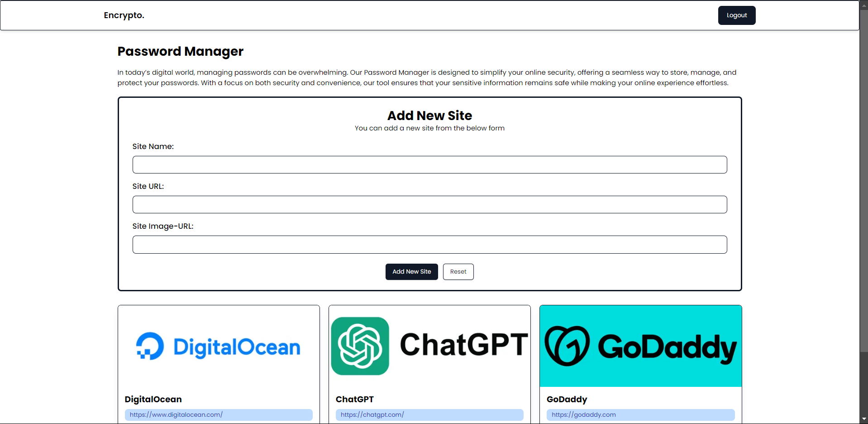The height and width of the screenshot is (424, 868).
Task: Open the GoDaddy logo thumbnail
Action: (640, 346)
